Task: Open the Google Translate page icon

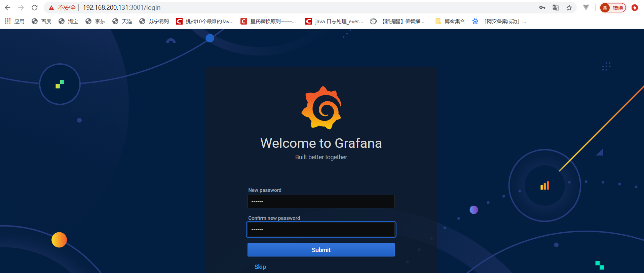Action: (x=556, y=7)
